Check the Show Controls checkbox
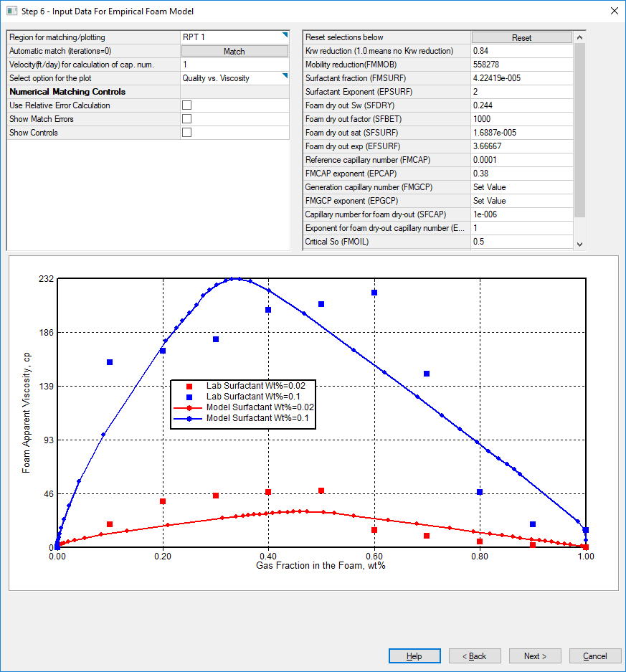Screen dimensions: 626x672 [x=186, y=133]
